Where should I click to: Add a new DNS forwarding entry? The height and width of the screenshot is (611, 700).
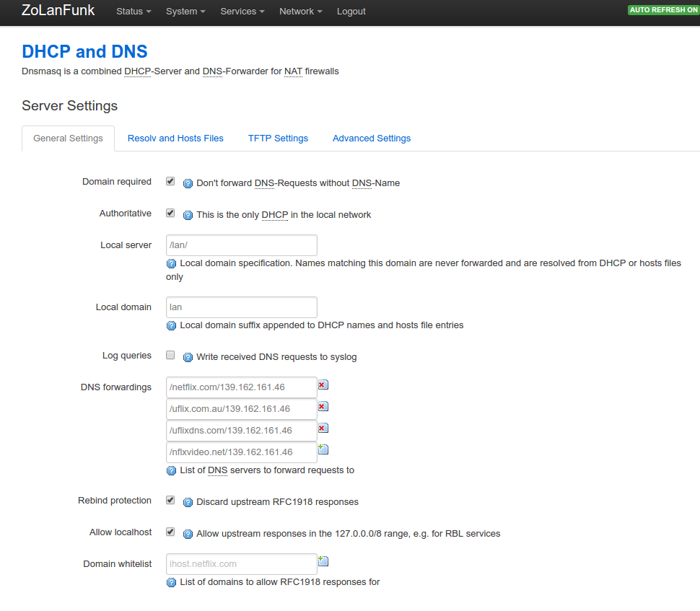point(323,449)
